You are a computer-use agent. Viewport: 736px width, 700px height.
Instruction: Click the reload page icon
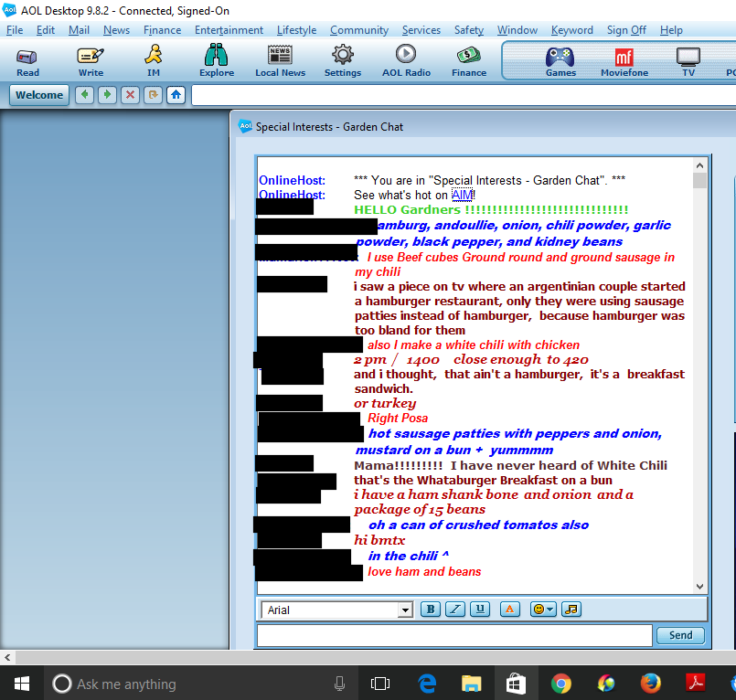[x=153, y=95]
